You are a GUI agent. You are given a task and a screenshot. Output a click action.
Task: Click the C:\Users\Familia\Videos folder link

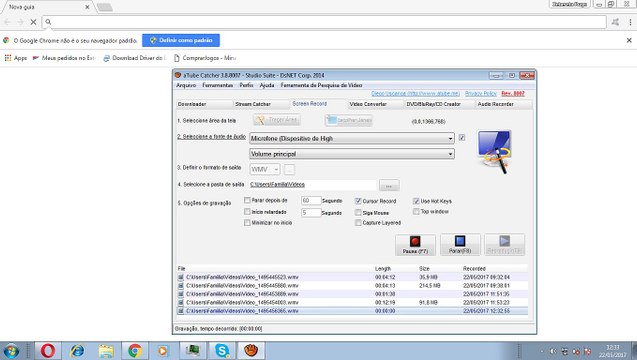277,184
